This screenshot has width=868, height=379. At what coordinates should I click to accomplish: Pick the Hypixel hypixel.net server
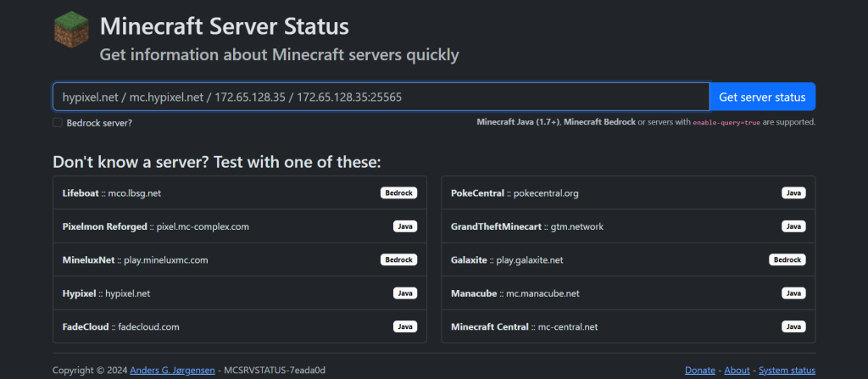tap(240, 293)
